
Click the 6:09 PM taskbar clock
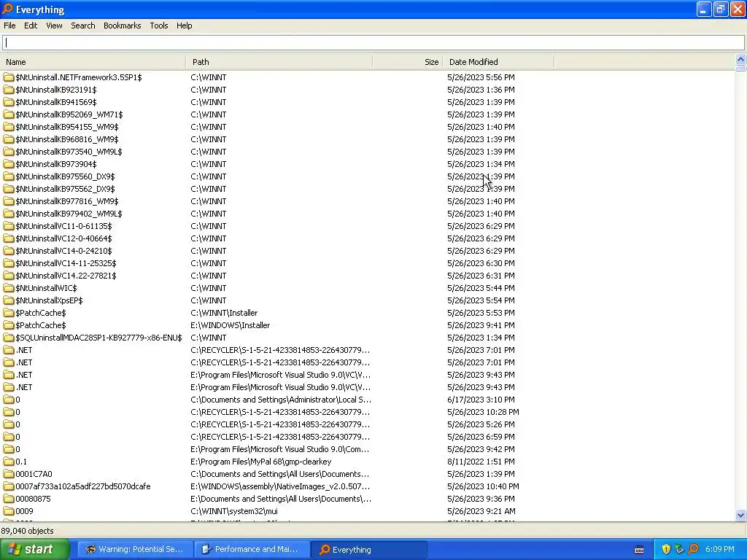pos(719,549)
